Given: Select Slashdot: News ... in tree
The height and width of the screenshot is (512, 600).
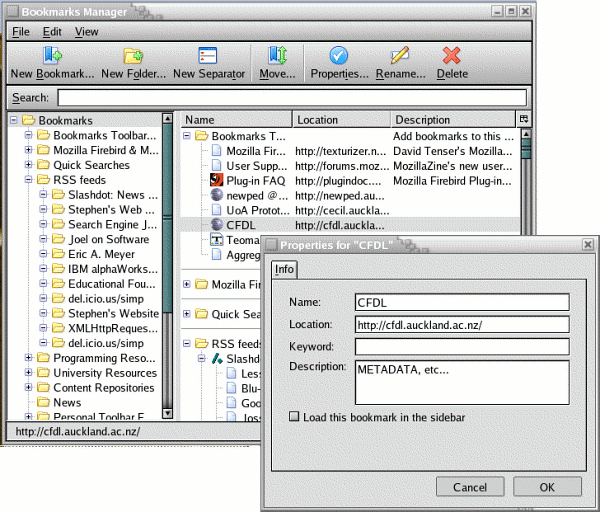Looking at the screenshot, I should tap(113, 195).
